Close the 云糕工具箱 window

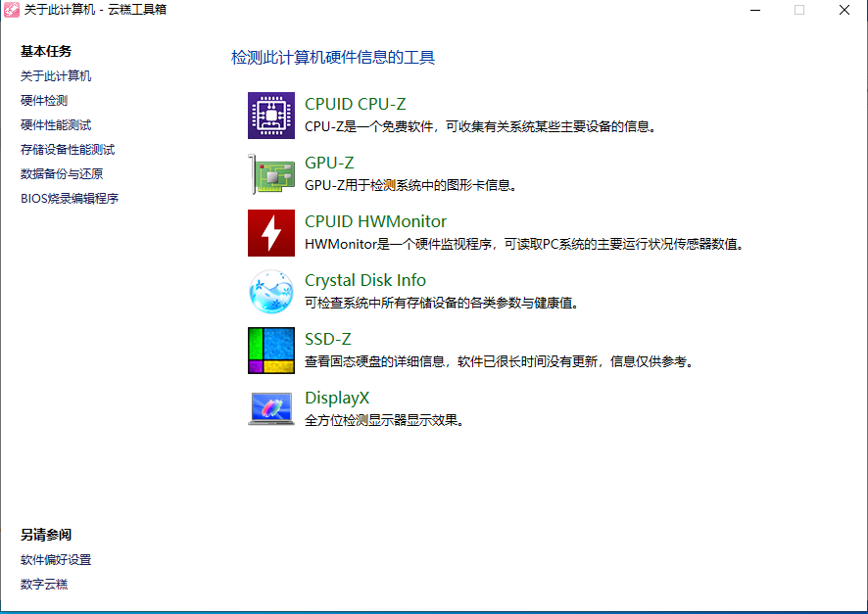844,10
